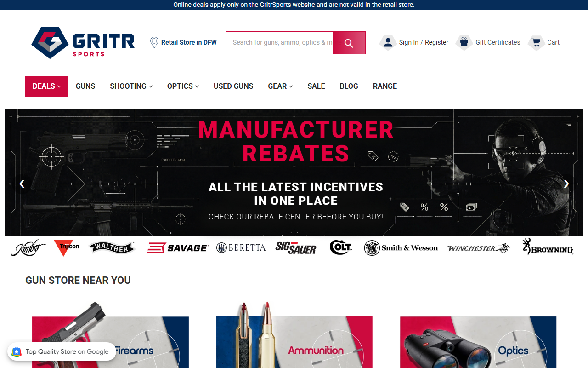Click the Colt brand logo
588x368 pixels.
click(x=341, y=247)
